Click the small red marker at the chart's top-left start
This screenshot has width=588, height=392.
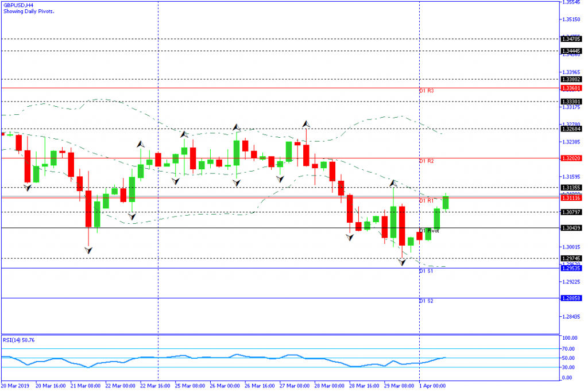(x=3, y=134)
